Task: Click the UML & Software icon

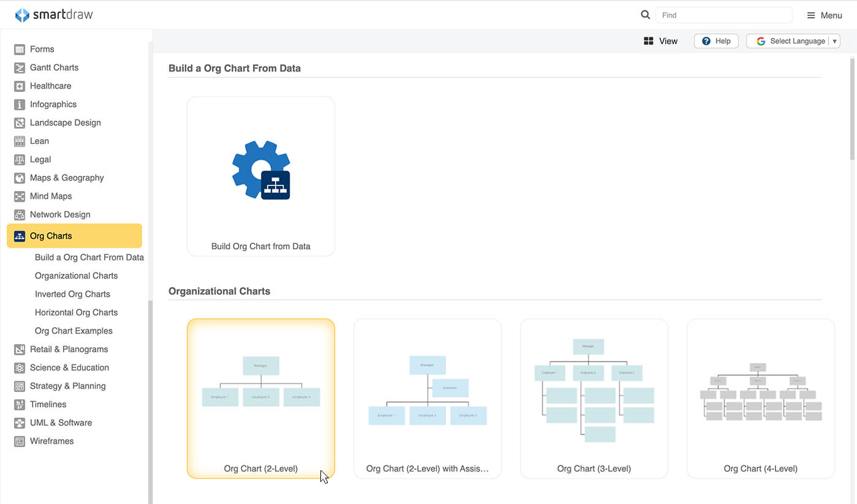Action: click(x=20, y=423)
